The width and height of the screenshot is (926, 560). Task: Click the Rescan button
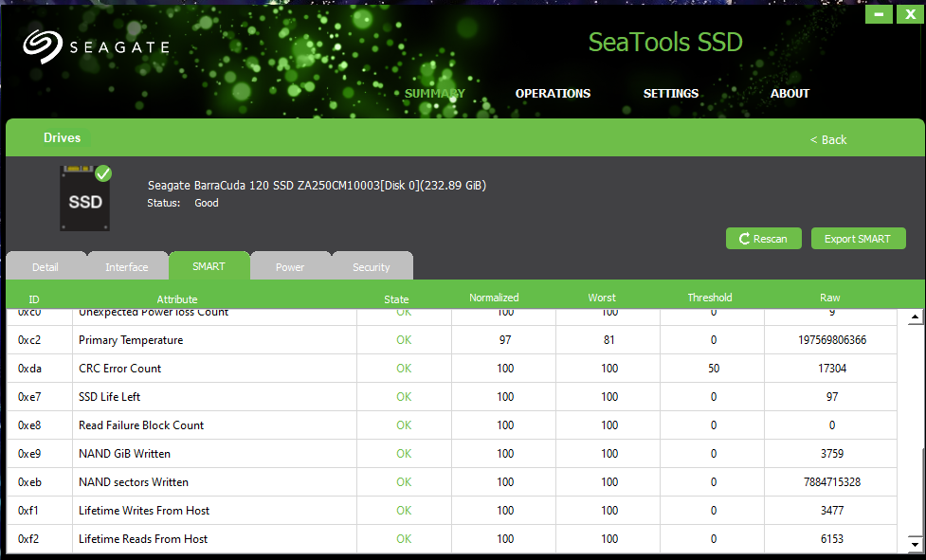[764, 239]
